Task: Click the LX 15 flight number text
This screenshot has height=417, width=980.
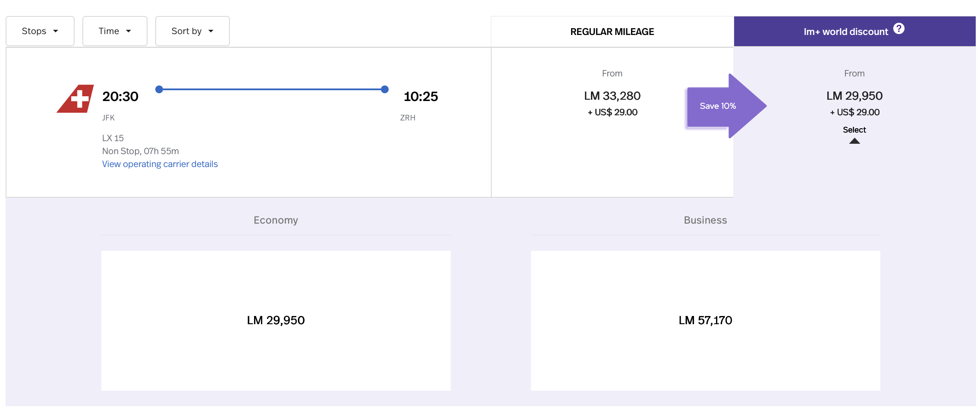Action: click(113, 138)
